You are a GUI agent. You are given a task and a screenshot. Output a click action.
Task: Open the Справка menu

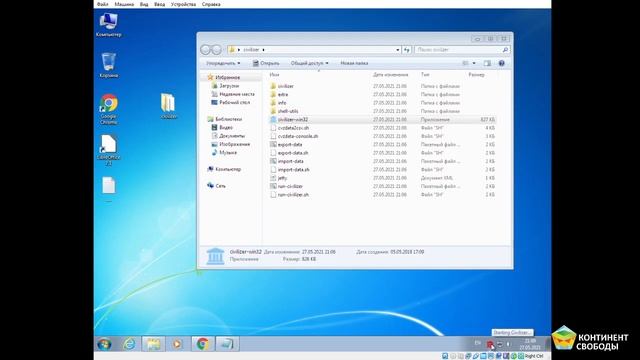pos(211,4)
